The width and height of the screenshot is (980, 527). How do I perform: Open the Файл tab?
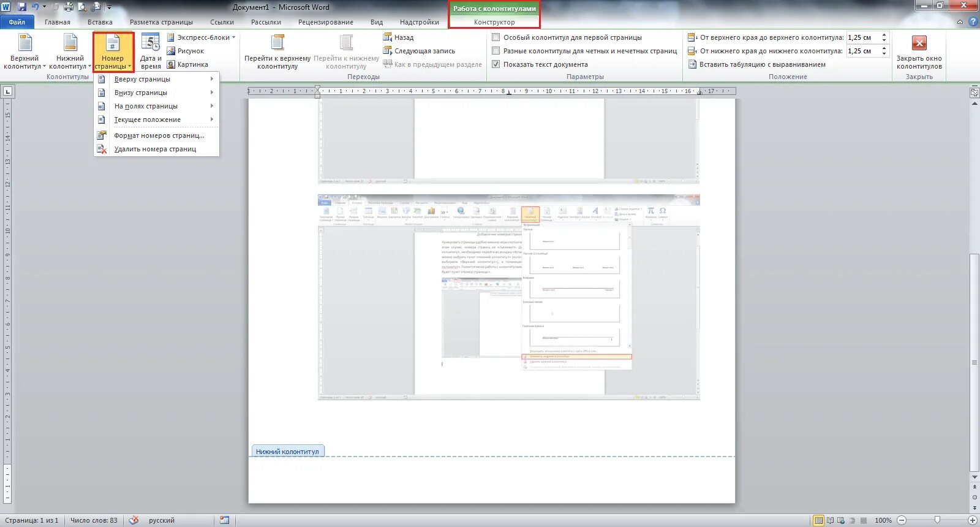(x=17, y=22)
